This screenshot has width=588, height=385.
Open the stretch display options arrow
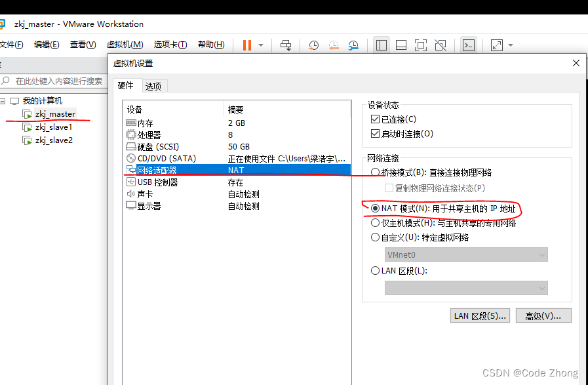[x=511, y=45]
